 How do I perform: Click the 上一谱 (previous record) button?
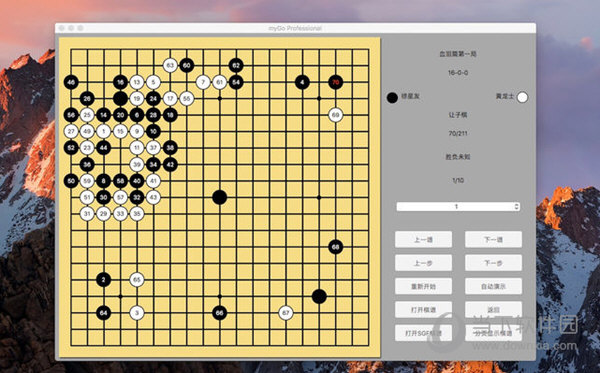pyautogui.click(x=423, y=239)
